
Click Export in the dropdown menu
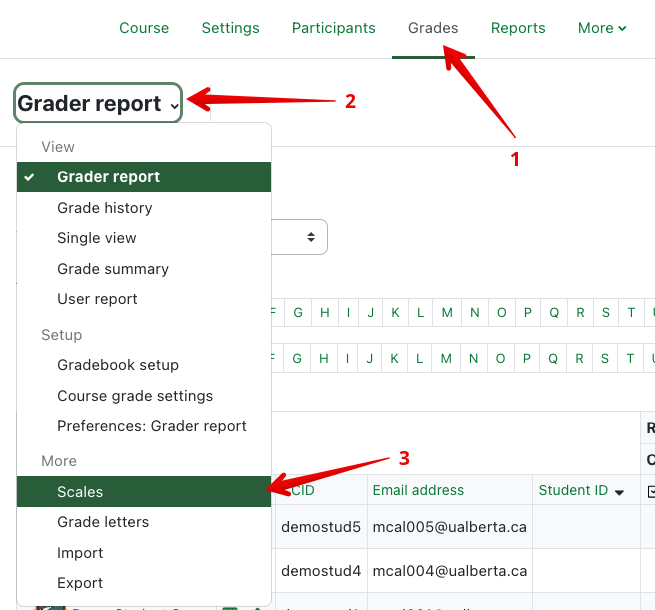point(80,583)
